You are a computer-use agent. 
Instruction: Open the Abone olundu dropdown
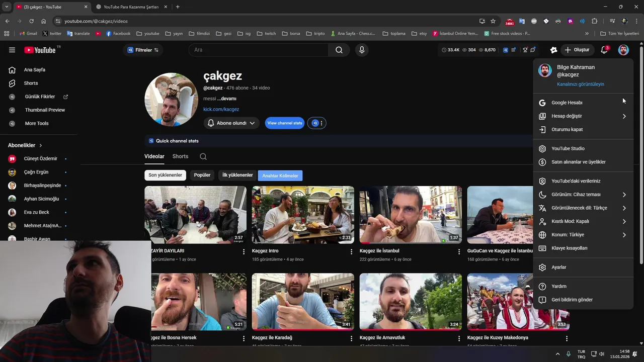click(231, 123)
